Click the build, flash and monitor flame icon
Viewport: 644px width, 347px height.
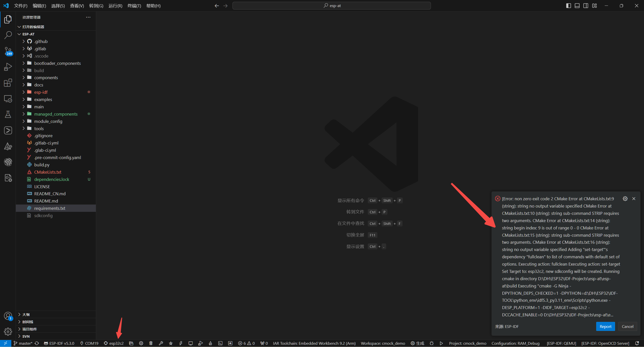210,343
